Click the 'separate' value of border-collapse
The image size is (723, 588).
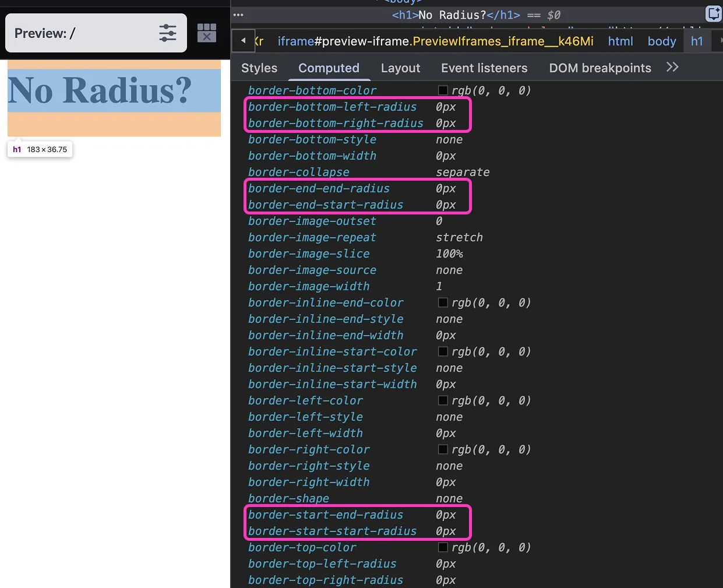tap(463, 172)
